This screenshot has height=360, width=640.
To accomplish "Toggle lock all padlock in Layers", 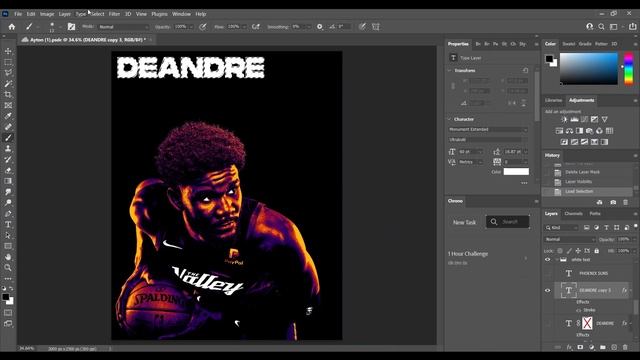I will (597, 251).
